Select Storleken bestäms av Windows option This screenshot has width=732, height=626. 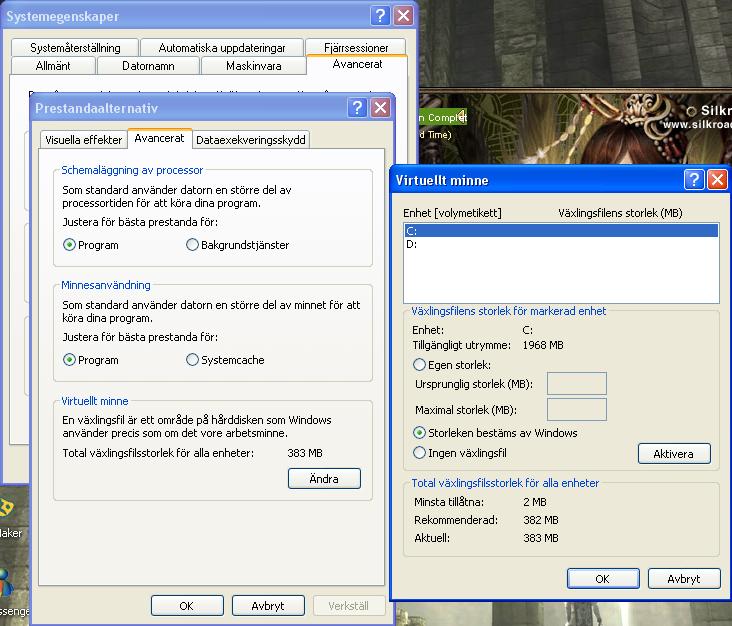pos(420,433)
